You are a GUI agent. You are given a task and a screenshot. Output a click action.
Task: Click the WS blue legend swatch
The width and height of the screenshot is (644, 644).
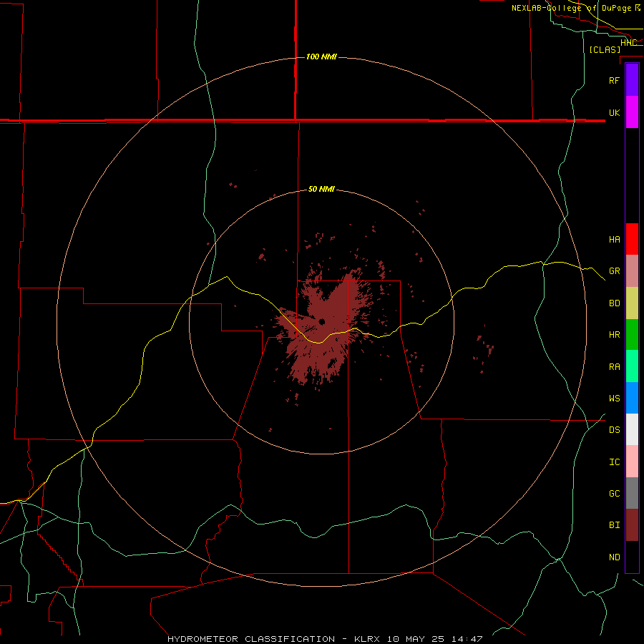[x=632, y=398]
